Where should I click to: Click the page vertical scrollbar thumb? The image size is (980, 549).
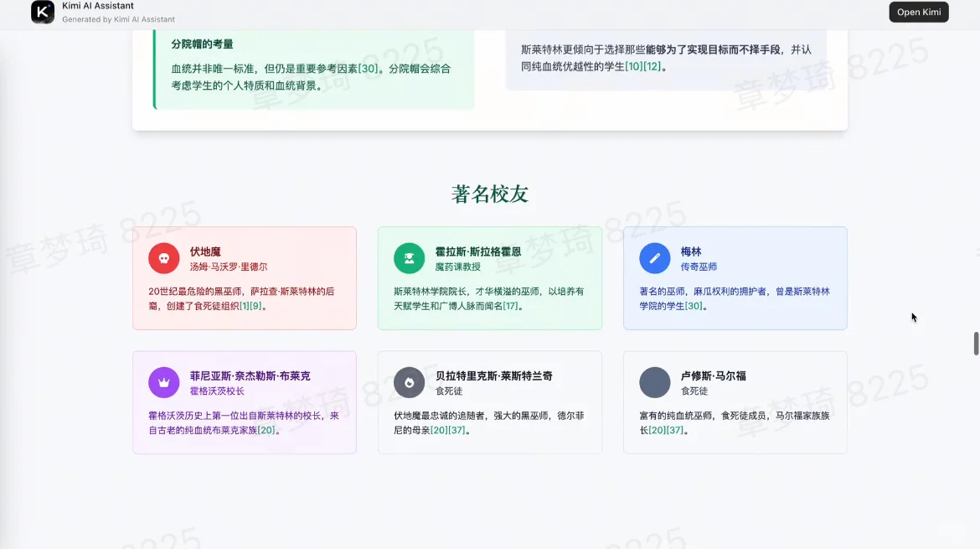pyautogui.click(x=976, y=344)
